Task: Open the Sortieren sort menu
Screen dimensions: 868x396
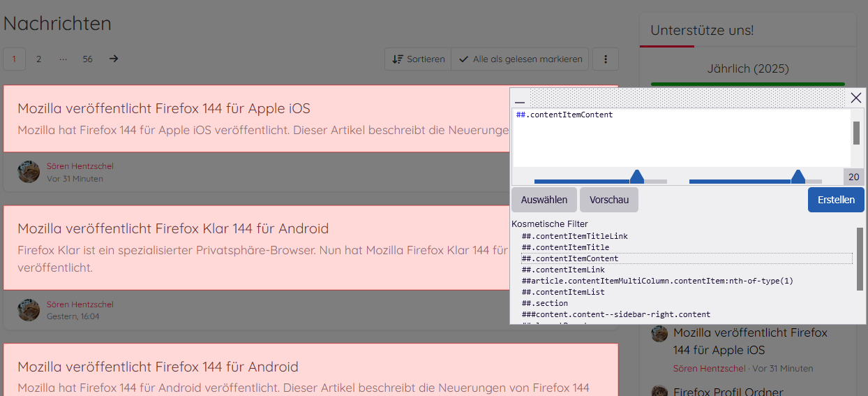Action: [x=418, y=59]
